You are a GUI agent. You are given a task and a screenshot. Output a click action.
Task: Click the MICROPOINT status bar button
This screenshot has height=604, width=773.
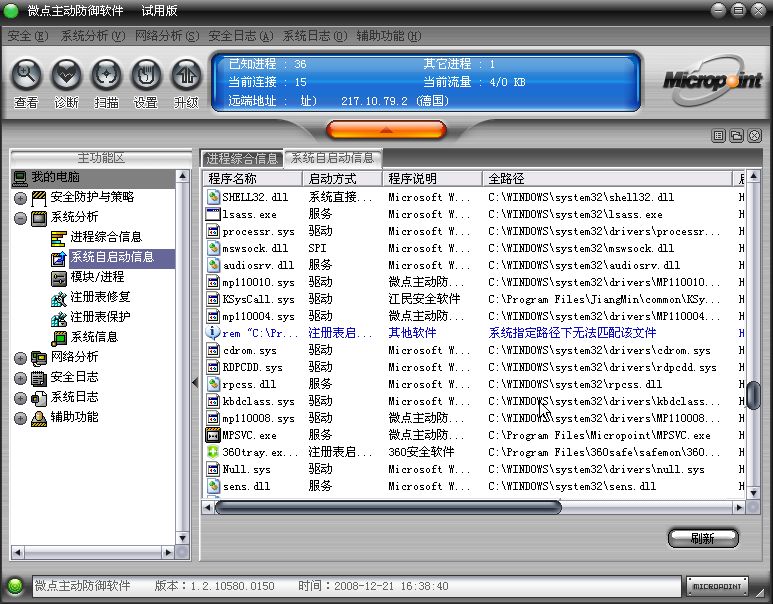pos(717,586)
